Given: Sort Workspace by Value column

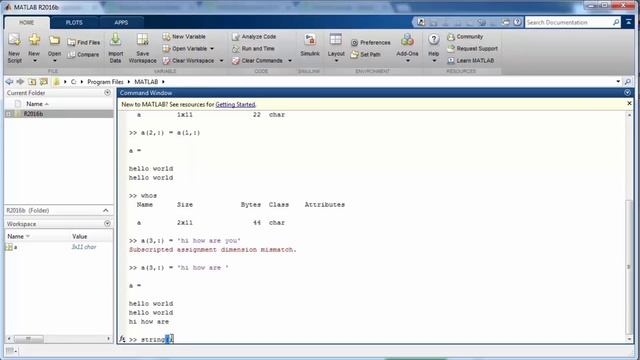Looking at the screenshot, I should (79, 237).
